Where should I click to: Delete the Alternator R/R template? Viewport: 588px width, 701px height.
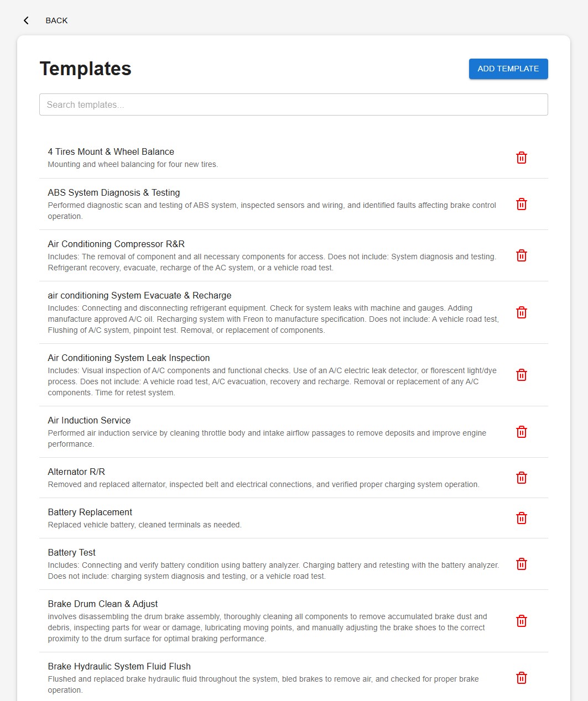pos(521,478)
